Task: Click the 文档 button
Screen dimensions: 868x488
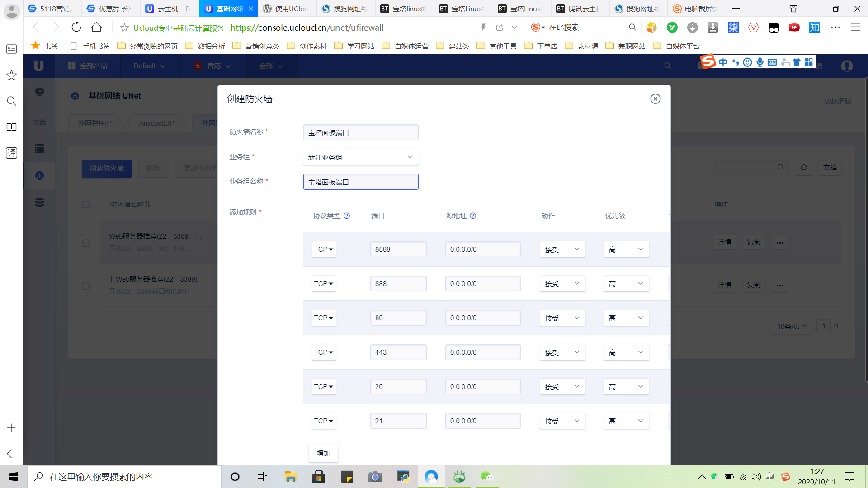Action: pos(830,168)
